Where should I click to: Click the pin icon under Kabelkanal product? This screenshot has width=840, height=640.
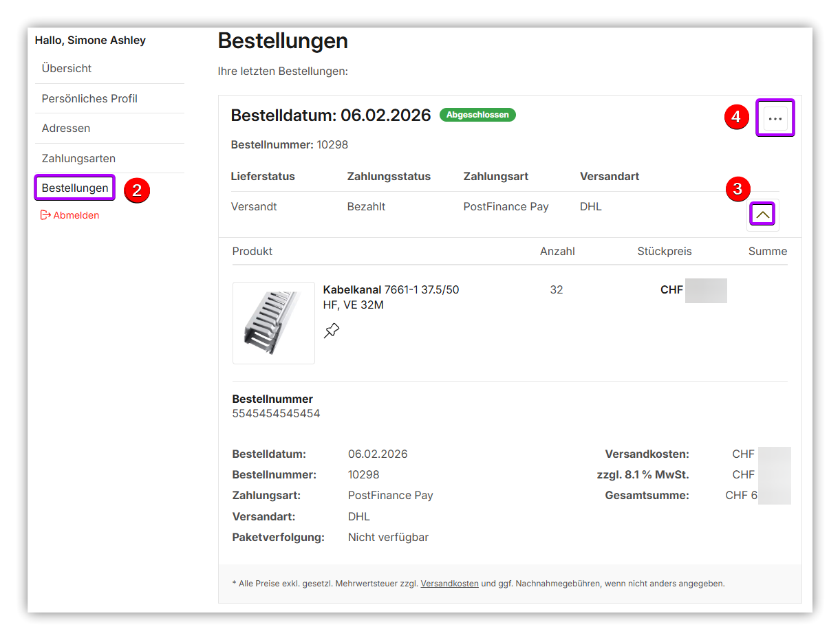332,331
